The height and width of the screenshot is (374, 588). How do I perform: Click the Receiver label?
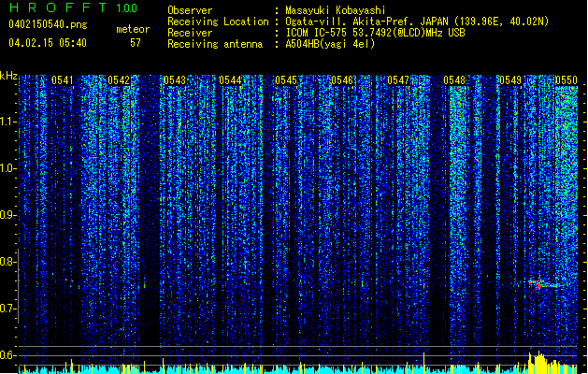click(x=190, y=33)
